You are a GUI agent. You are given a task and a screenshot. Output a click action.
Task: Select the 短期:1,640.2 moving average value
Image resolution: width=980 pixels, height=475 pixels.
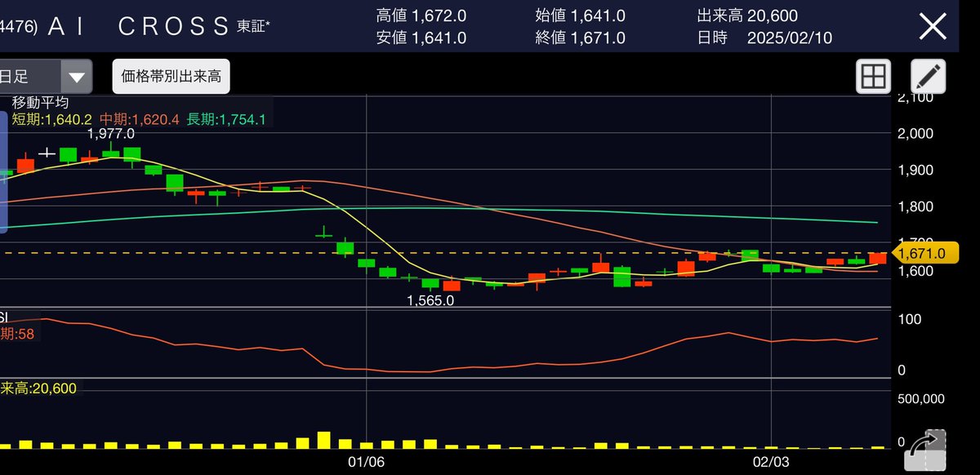click(51, 119)
